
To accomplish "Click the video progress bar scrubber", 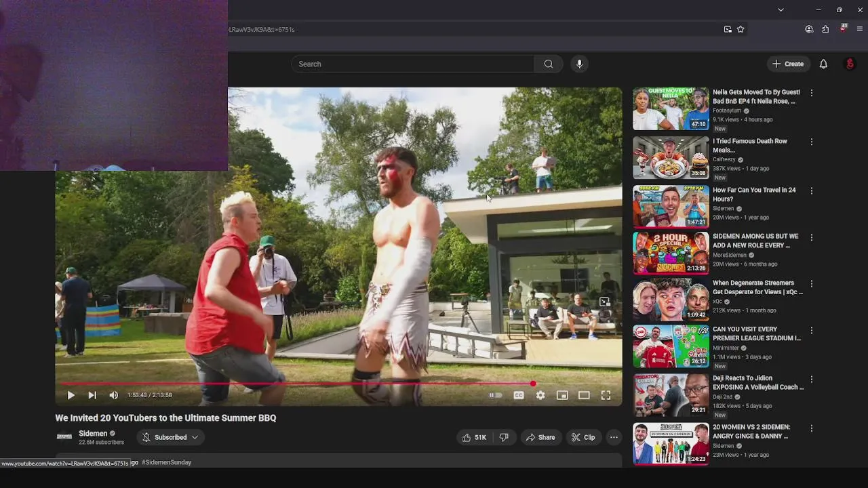I will [533, 384].
